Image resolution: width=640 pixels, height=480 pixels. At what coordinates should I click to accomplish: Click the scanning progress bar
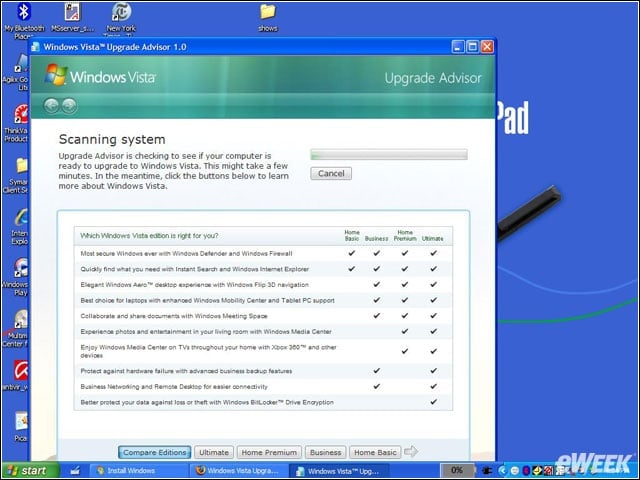(x=389, y=155)
